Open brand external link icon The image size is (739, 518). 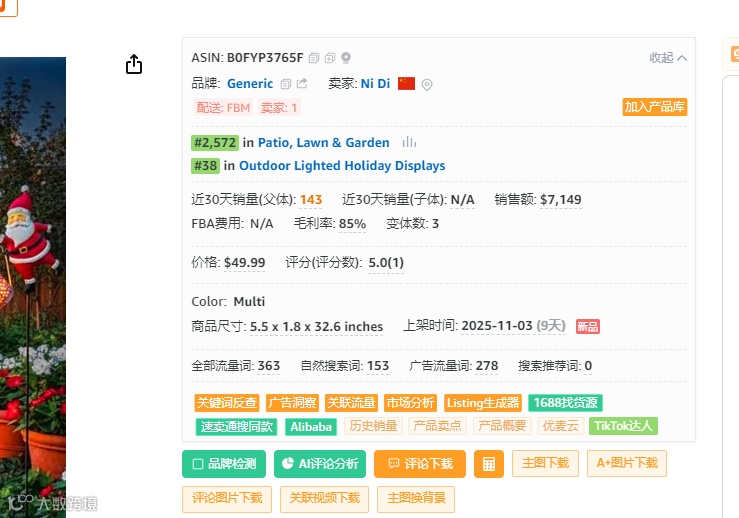click(x=302, y=83)
